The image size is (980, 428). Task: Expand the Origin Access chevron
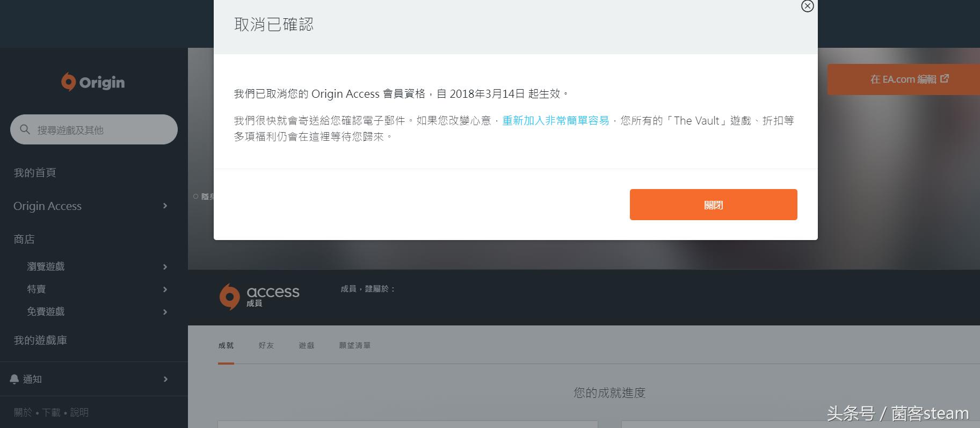coord(165,206)
